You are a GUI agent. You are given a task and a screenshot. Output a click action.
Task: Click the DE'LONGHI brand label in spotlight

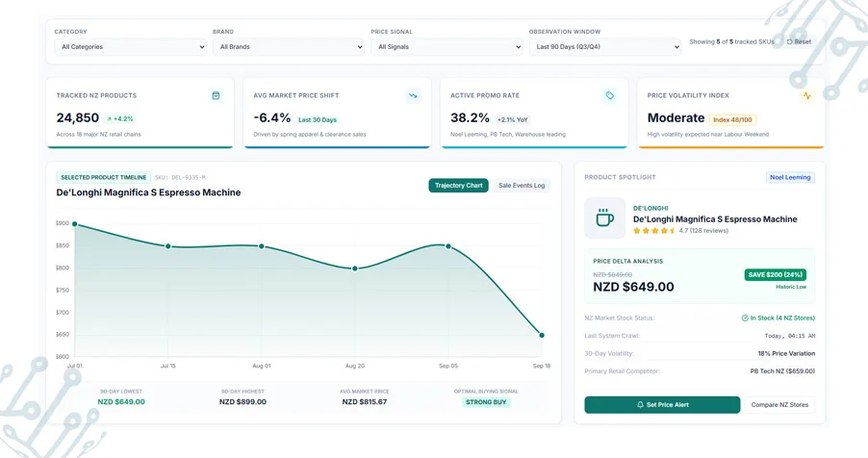pos(651,208)
